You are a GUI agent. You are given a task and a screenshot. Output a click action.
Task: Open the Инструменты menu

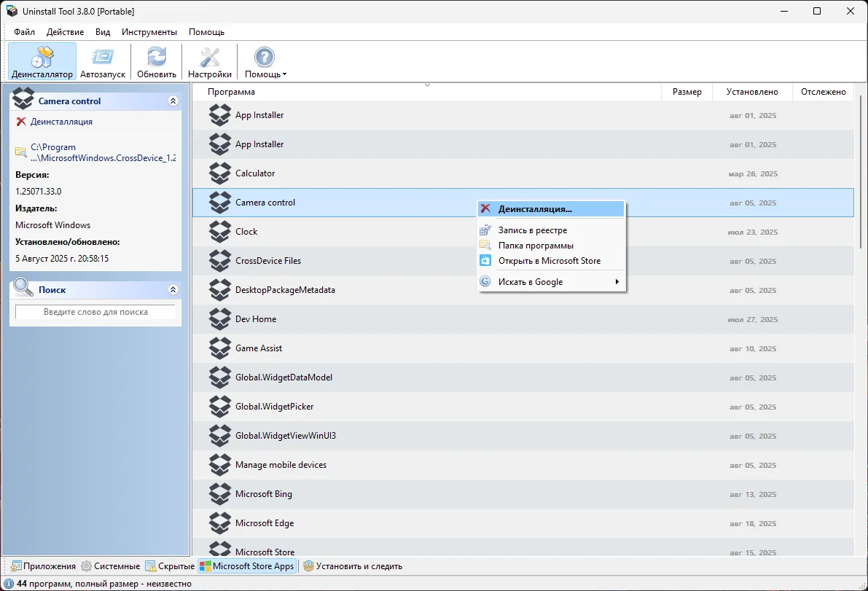pos(149,32)
